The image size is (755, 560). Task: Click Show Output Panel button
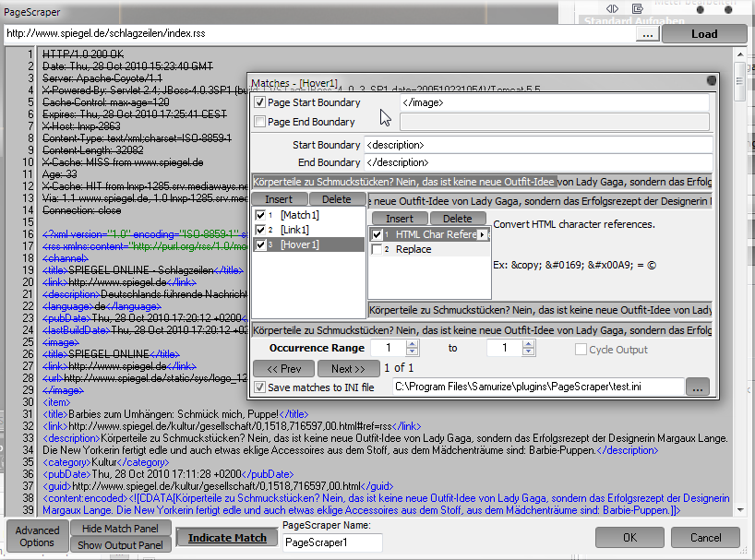coord(120,545)
